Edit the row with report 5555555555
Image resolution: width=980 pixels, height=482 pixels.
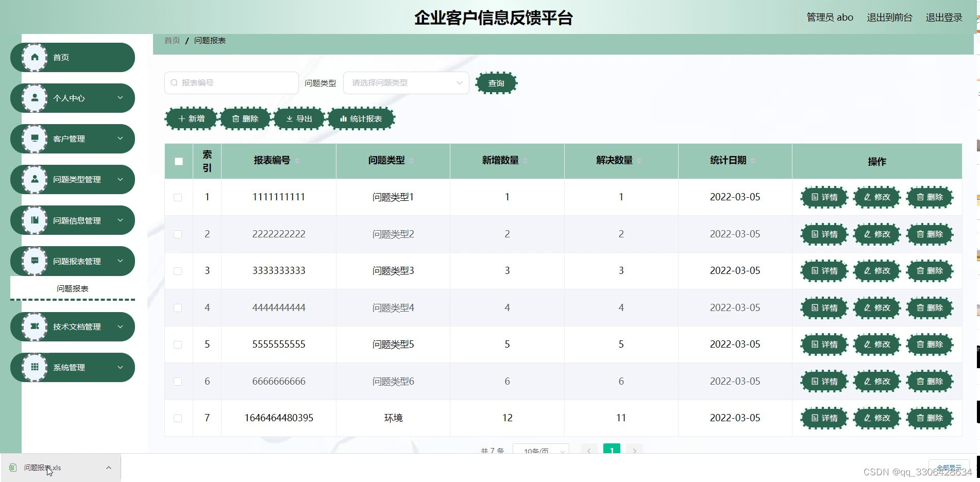coord(877,345)
